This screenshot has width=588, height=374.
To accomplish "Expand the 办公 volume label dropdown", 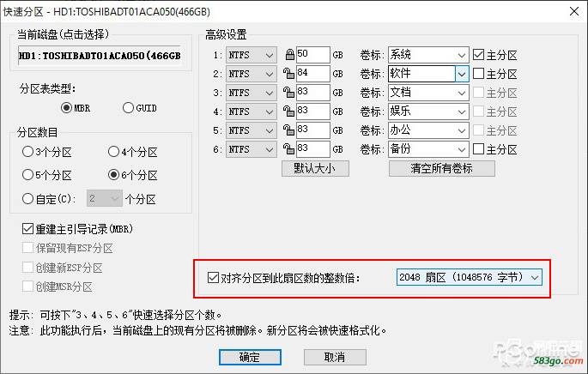I will (462, 130).
